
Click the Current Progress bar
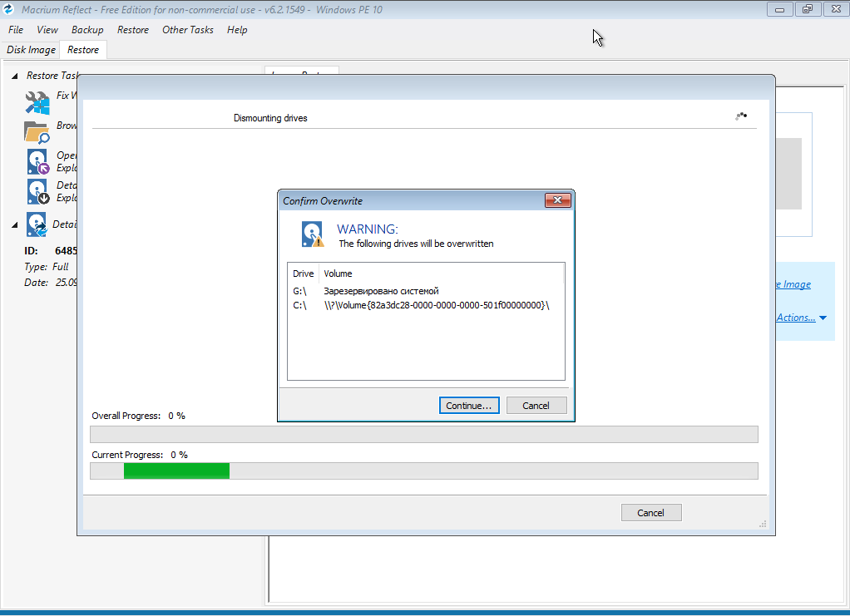pyautogui.click(x=424, y=471)
